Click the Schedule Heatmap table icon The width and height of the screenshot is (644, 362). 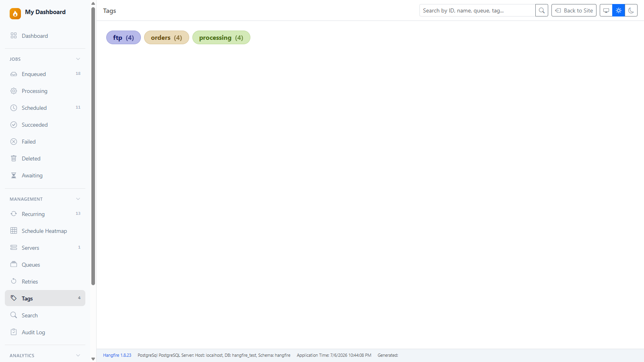click(x=14, y=230)
